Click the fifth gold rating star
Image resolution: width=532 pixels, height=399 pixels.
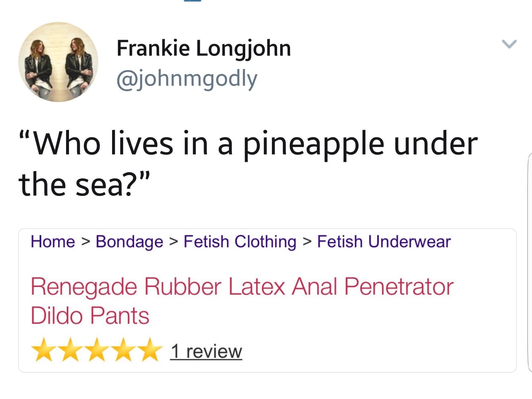pyautogui.click(x=150, y=350)
